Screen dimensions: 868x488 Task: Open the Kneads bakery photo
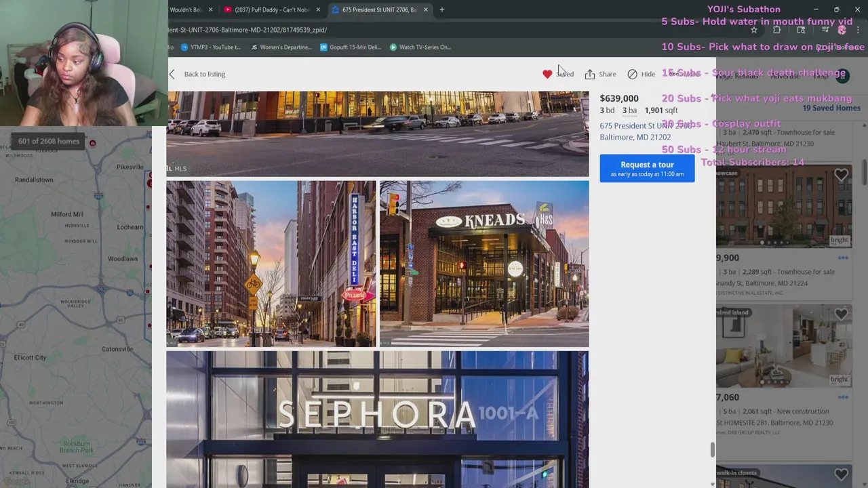484,264
